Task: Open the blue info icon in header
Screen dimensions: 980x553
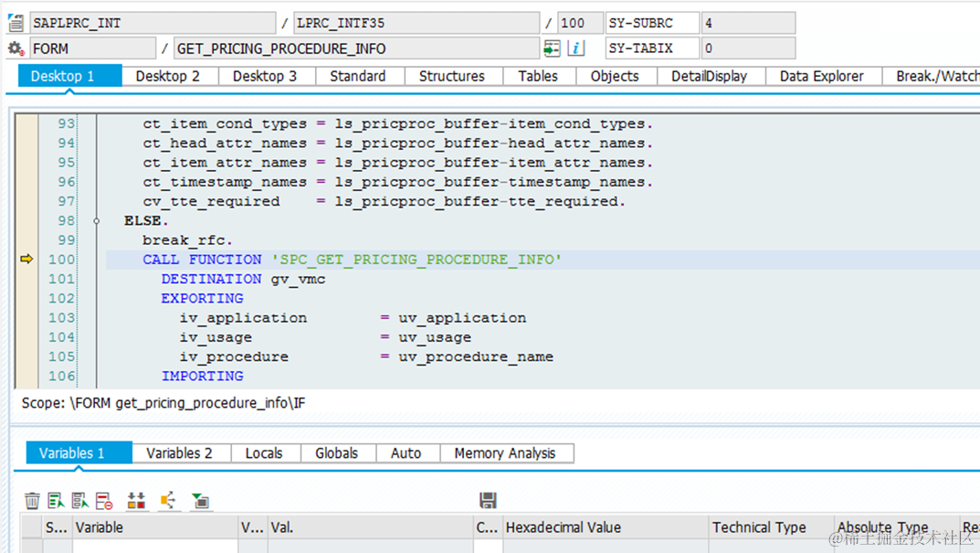Action: coord(575,48)
